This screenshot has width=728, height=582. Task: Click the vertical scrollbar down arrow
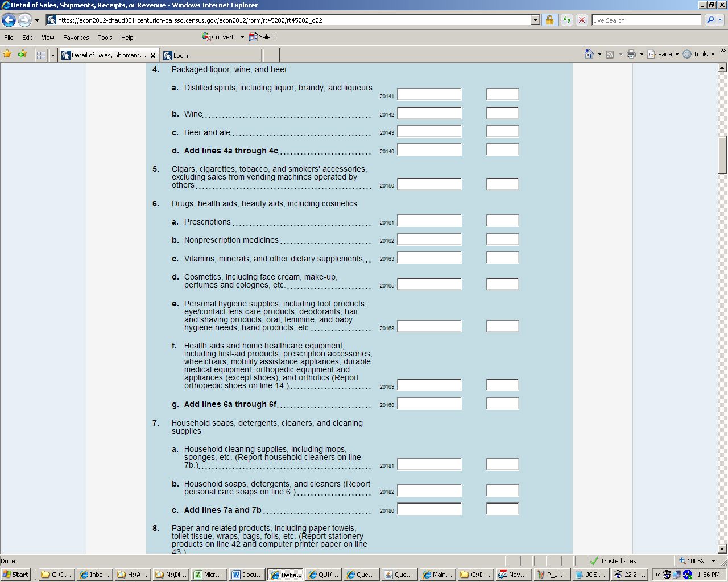click(723, 549)
